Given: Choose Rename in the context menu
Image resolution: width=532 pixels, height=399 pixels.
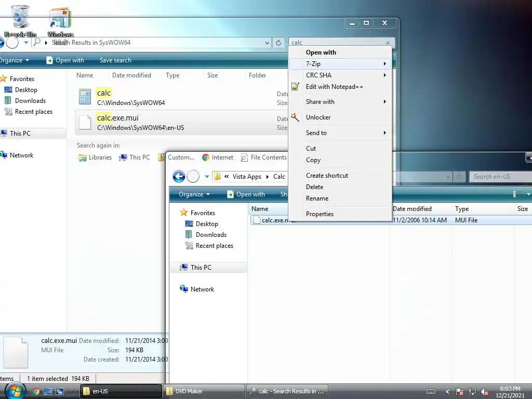Looking at the screenshot, I should (340, 198).
